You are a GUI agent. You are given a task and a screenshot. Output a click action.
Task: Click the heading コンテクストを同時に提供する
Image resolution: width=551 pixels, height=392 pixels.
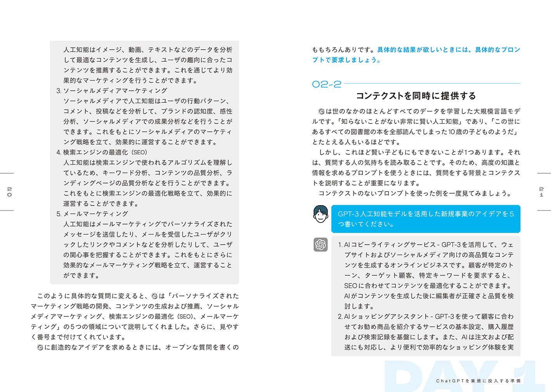coord(416,96)
